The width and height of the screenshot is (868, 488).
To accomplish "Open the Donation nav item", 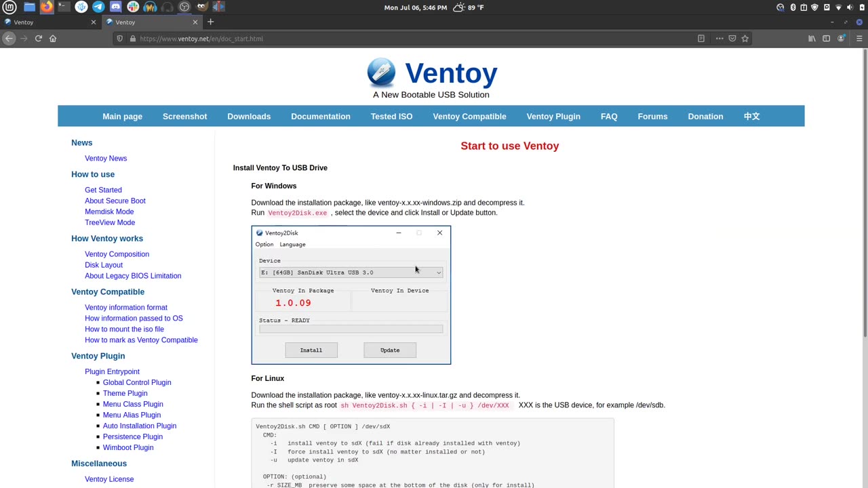I will 705,117.
